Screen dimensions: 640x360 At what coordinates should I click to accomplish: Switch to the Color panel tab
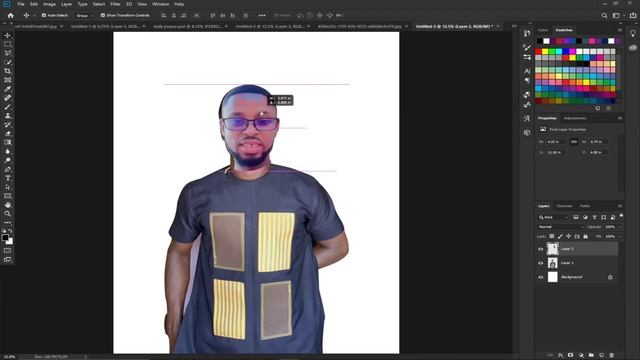[x=543, y=30]
